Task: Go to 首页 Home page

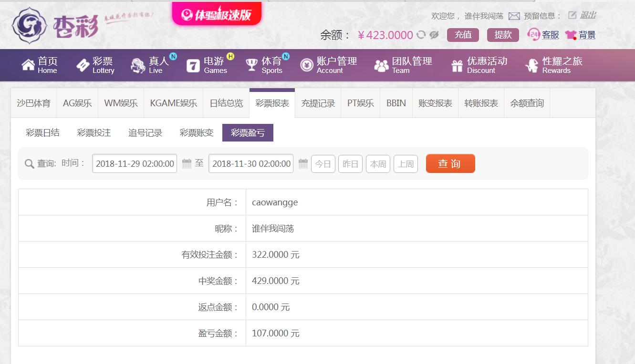Action: coord(40,65)
